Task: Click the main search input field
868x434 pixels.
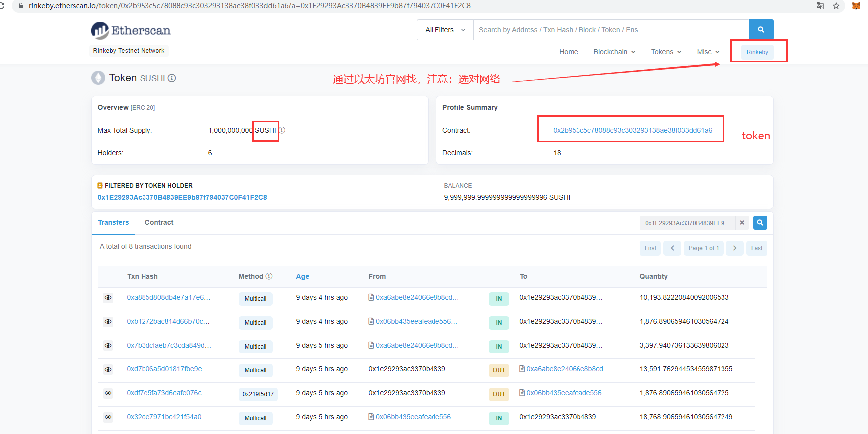Action: tap(611, 30)
